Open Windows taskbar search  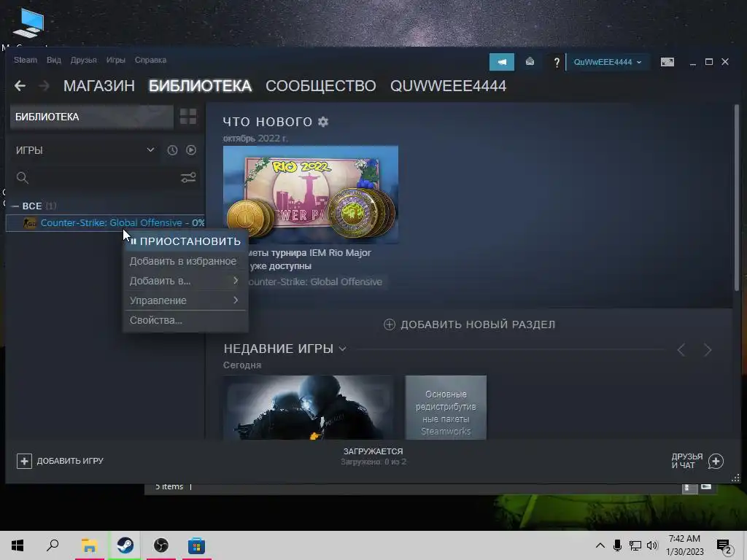(53, 545)
